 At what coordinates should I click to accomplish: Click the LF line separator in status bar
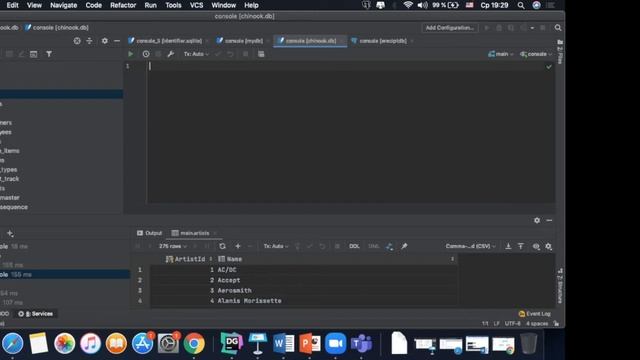[496, 323]
